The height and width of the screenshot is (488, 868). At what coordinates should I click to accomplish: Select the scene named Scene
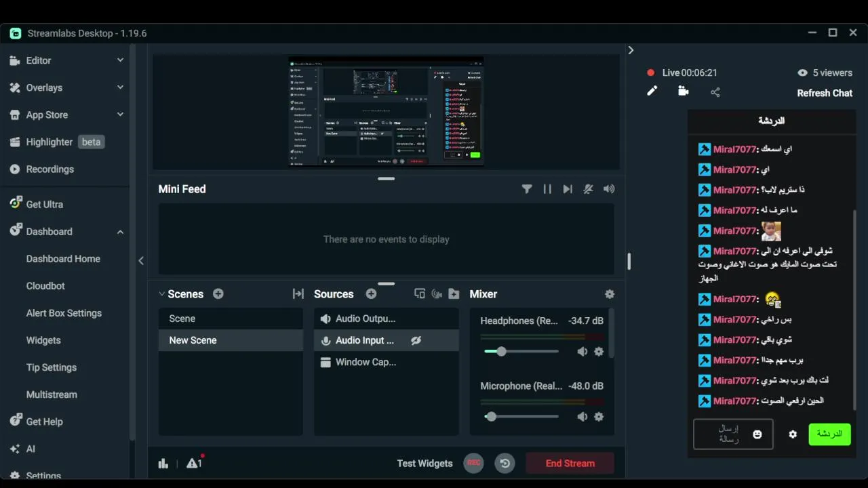tap(231, 319)
